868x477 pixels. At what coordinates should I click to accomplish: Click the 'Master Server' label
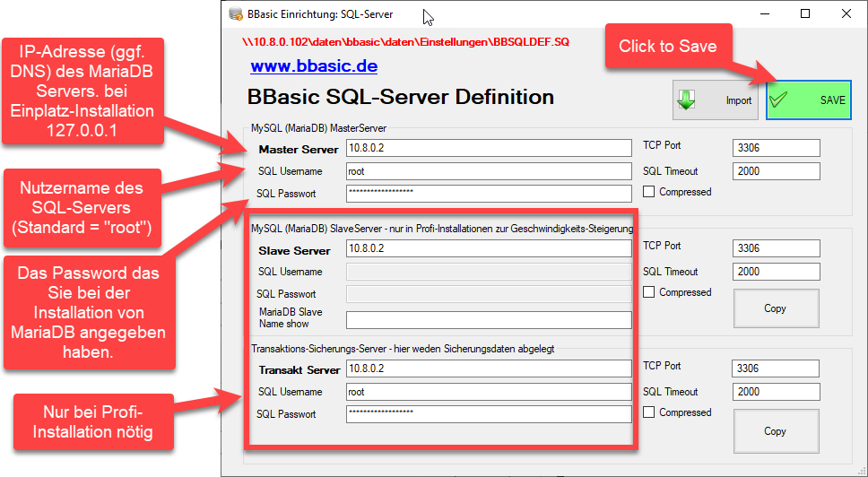pos(299,150)
